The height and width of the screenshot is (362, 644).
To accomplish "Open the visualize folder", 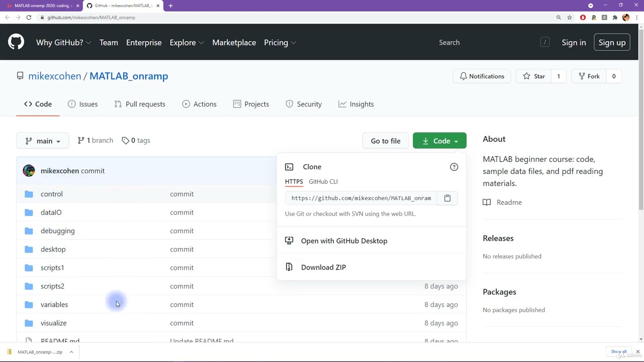I will [53, 323].
